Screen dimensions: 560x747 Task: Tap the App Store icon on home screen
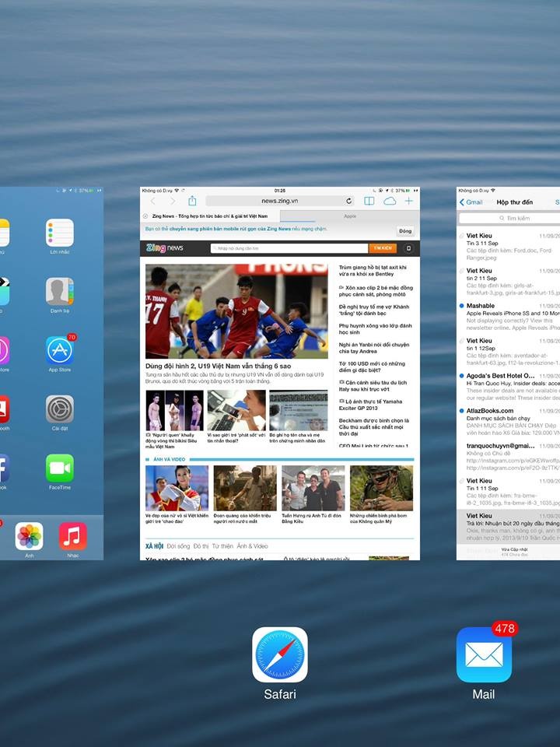pyautogui.click(x=60, y=351)
